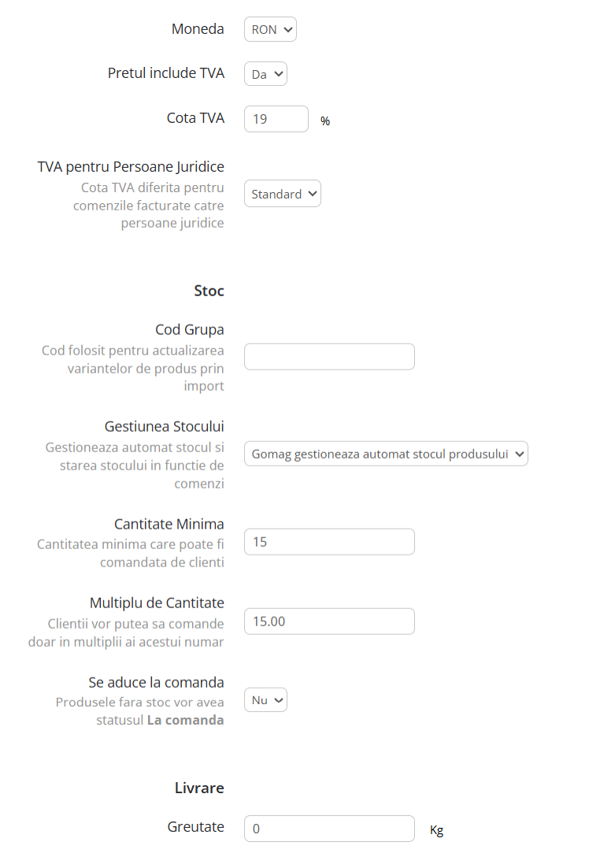Click the percent symbol near Cota TVA
The image size is (589, 868).
pos(324,121)
